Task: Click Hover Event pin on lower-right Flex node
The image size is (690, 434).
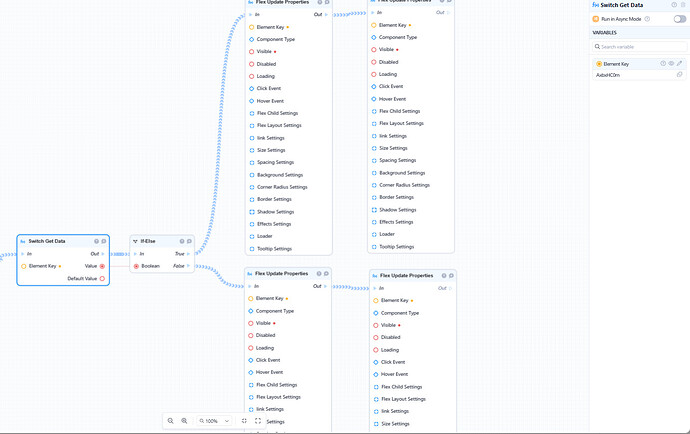Action: [376, 375]
